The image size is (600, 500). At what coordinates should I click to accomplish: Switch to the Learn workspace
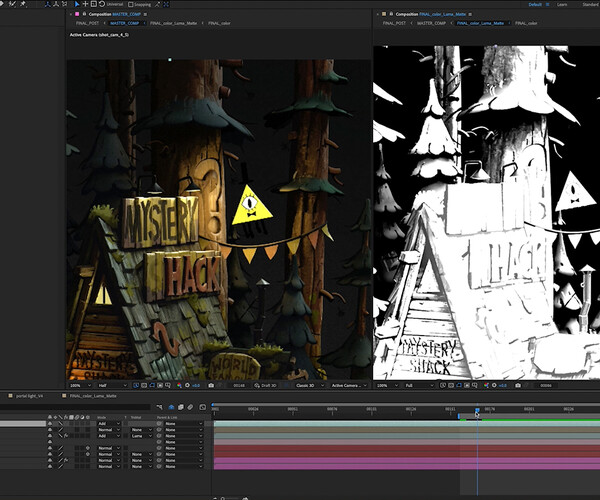tap(561, 4)
